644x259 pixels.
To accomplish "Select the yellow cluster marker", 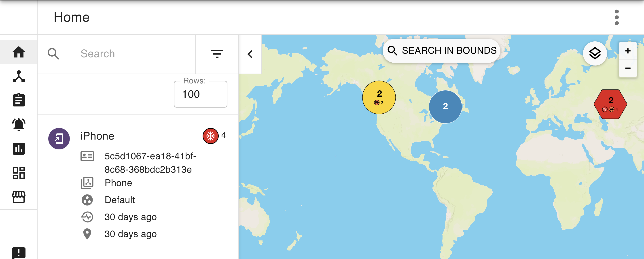I will [379, 97].
